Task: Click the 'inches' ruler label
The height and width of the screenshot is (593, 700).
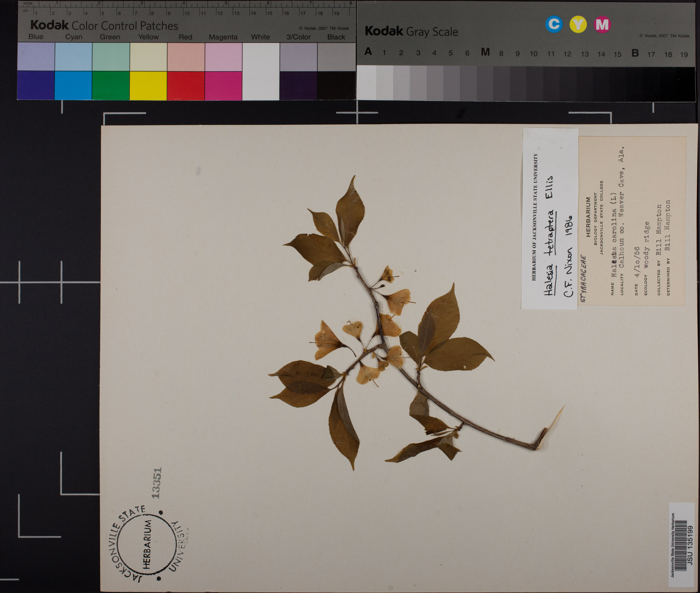Action: pyautogui.click(x=28, y=3)
